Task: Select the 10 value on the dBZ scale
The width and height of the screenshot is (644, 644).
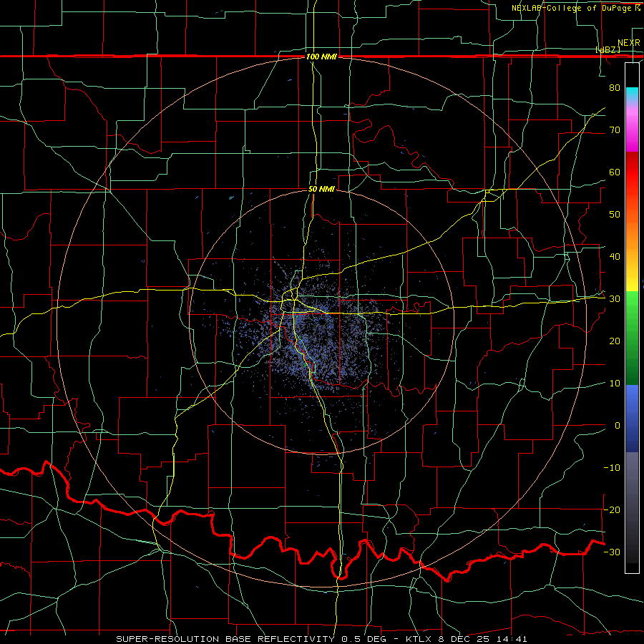Action: pyautogui.click(x=615, y=384)
